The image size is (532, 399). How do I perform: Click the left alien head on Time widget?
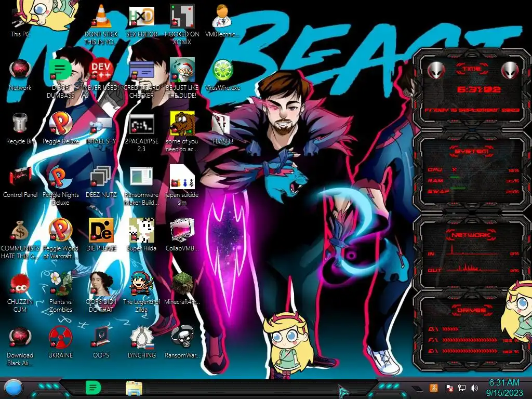click(436, 71)
